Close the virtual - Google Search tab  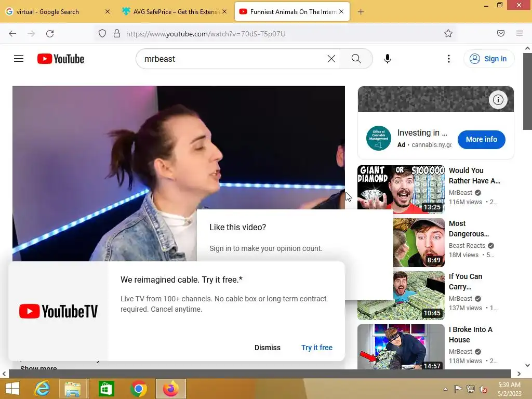[107, 11]
